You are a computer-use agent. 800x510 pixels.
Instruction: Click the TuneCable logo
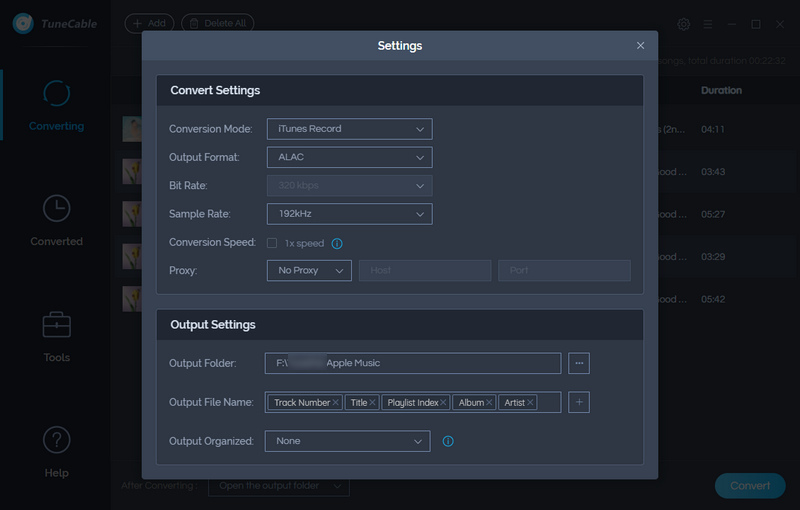tap(55, 23)
